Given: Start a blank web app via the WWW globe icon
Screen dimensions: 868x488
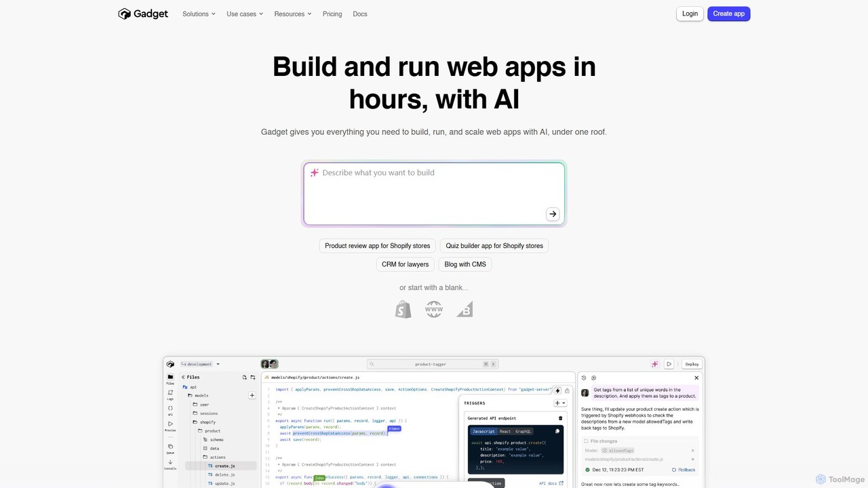Looking at the screenshot, I should click(434, 310).
